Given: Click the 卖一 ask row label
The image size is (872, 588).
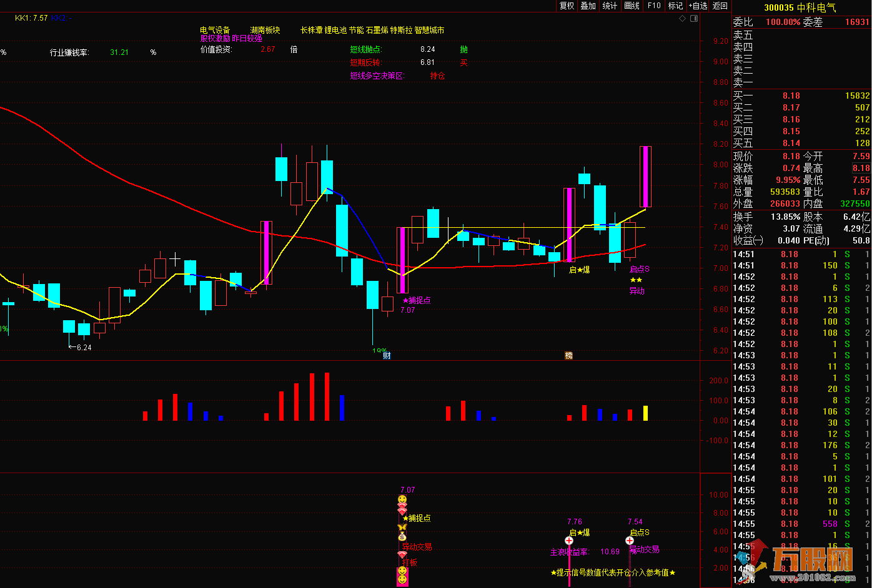Looking at the screenshot, I should (743, 82).
